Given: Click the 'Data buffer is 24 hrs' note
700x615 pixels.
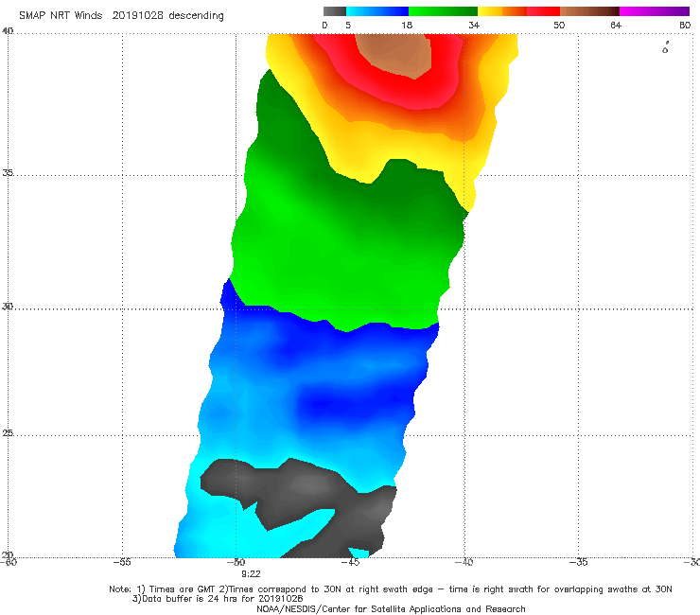Looking at the screenshot, I should click(x=218, y=599).
